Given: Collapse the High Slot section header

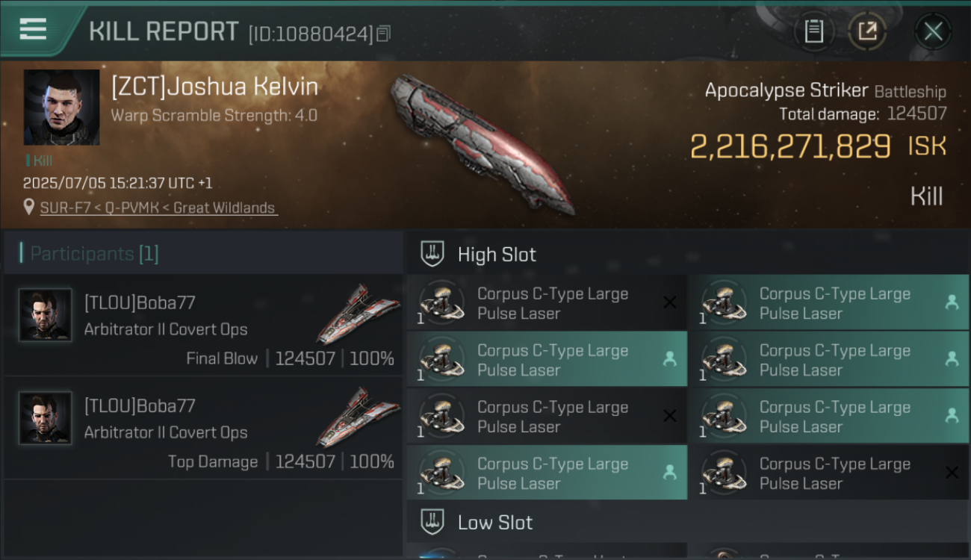Looking at the screenshot, I should (688, 255).
